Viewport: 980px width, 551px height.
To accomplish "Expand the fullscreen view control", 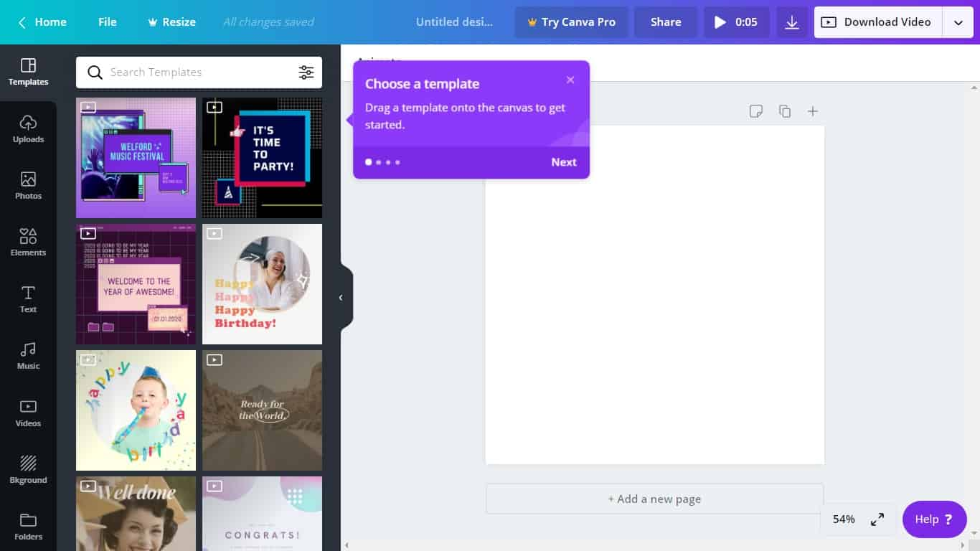I will [x=877, y=519].
